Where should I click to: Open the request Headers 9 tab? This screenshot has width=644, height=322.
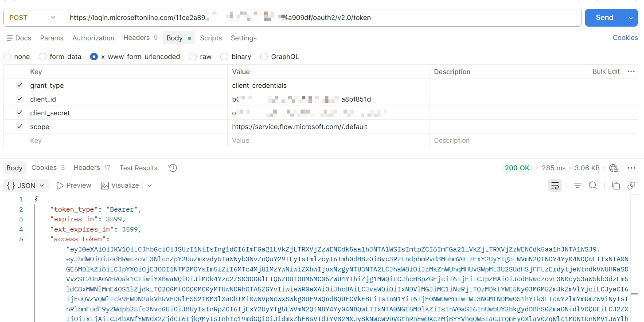(141, 38)
